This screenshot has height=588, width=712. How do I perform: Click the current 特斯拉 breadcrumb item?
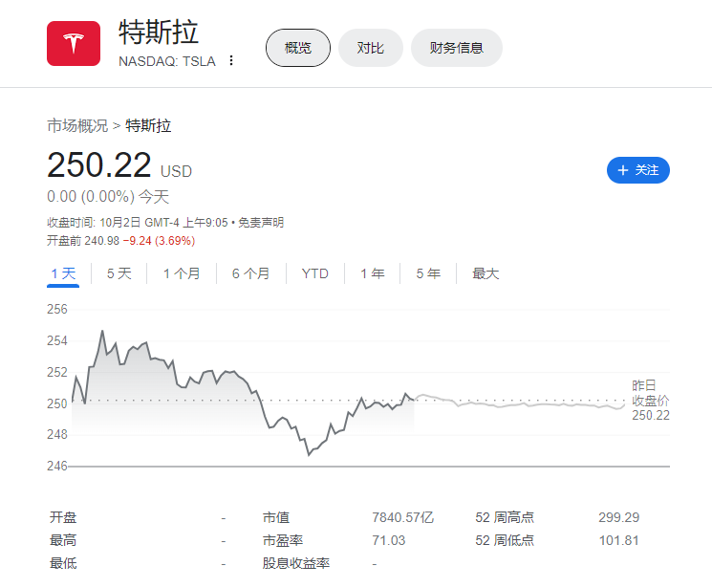click(148, 125)
